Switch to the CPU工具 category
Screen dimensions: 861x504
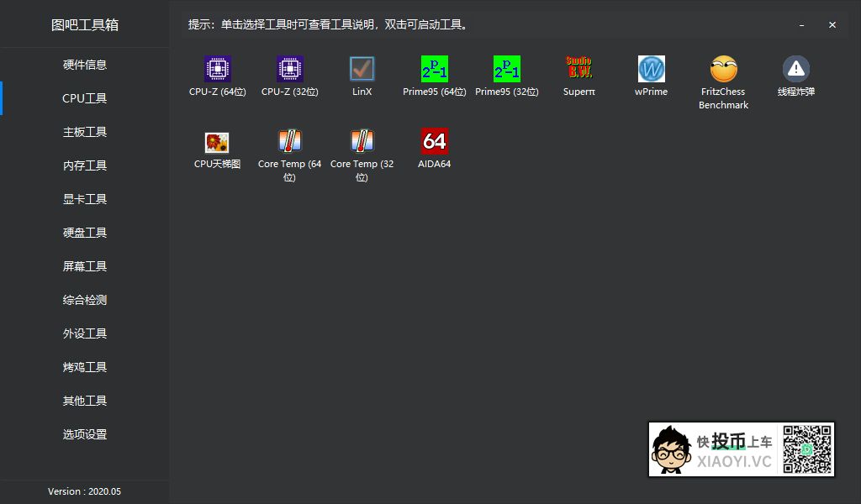[85, 98]
